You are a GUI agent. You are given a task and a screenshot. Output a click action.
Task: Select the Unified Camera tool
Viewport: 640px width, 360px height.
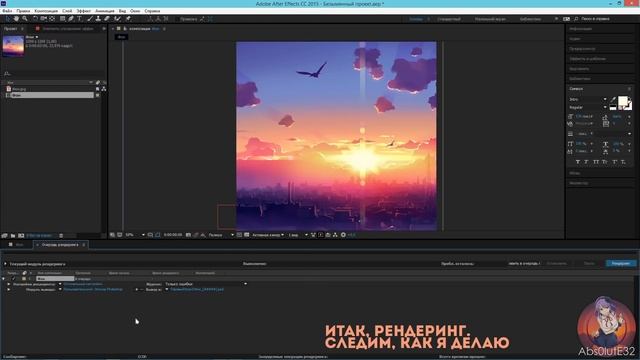[x=44, y=19]
